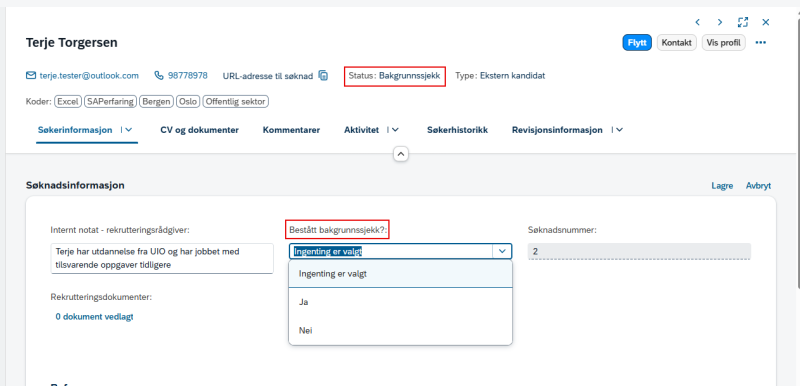Click 'URL-adresse til søknad' text
Image resolution: width=800 pixels, height=386 pixels.
point(268,76)
